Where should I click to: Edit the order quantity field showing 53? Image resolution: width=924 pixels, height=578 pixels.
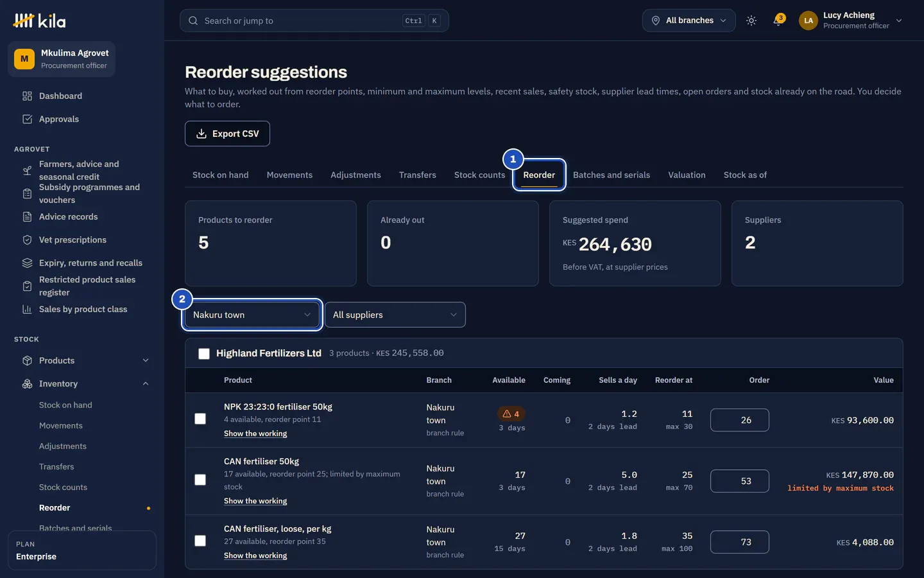(x=740, y=481)
